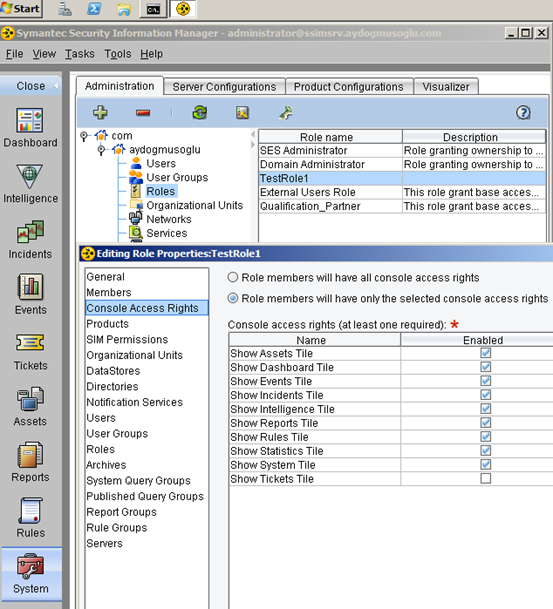Click the Close sidebar collapse arrow

56,86
